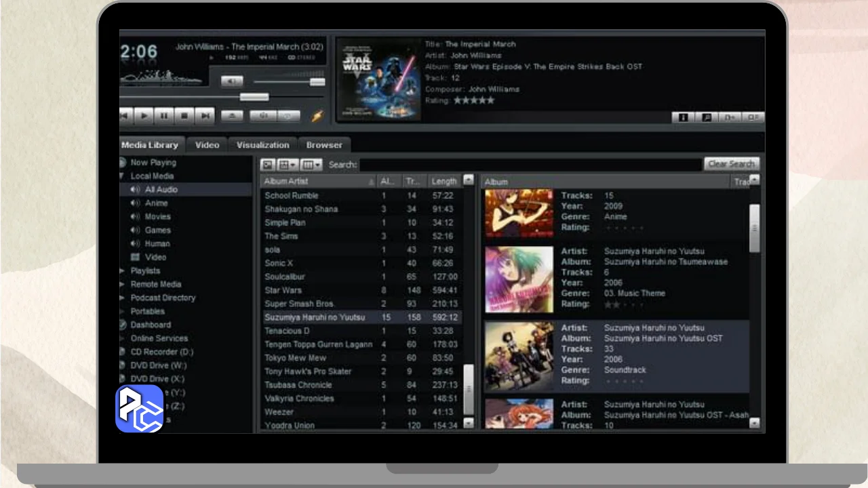
Task: Open the view mode dropdown beside Search
Action: point(288,165)
